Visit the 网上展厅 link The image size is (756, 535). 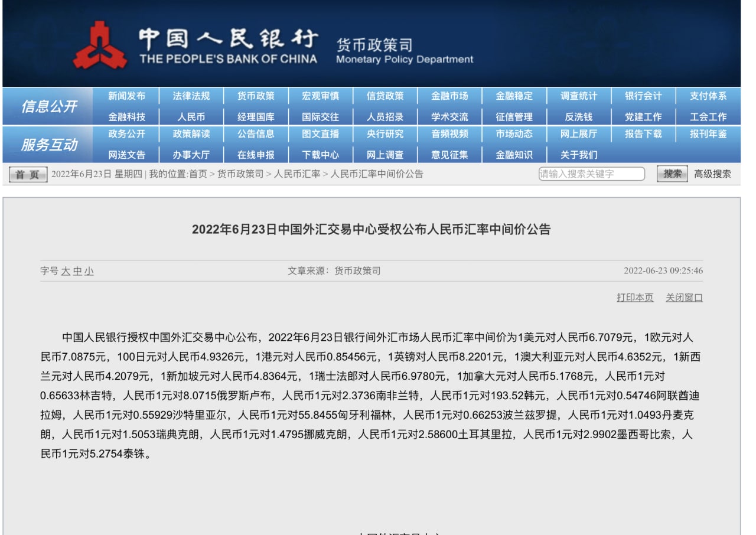(579, 134)
